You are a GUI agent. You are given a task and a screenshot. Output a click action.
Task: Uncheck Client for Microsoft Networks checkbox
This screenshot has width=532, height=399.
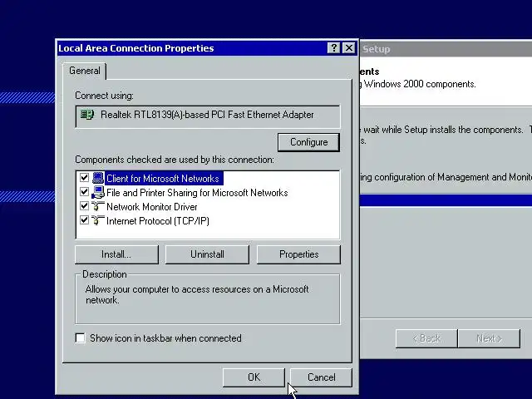pos(84,178)
